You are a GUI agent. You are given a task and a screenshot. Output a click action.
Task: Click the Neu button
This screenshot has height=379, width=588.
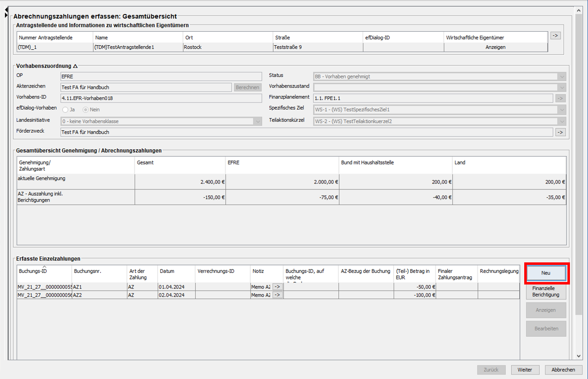(x=546, y=273)
